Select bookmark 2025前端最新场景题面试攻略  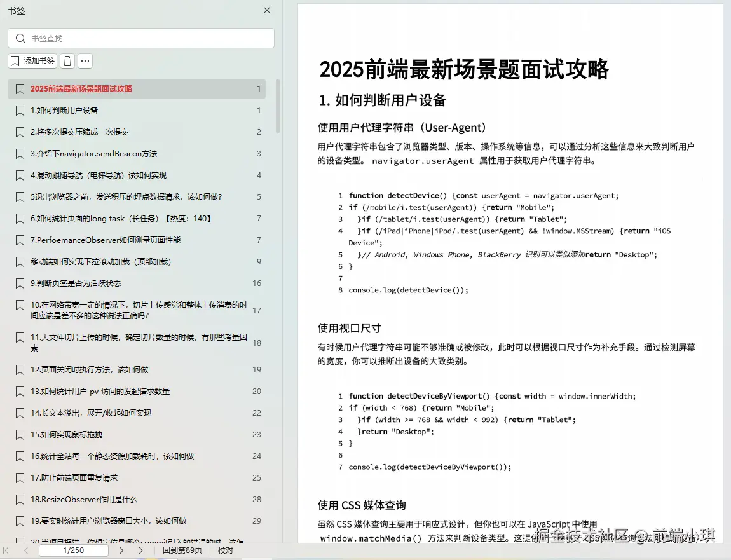pos(137,88)
